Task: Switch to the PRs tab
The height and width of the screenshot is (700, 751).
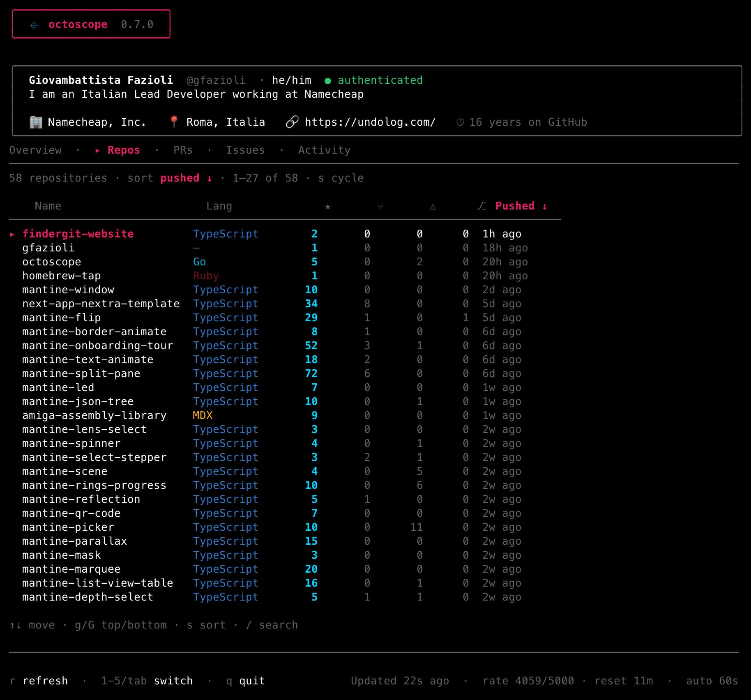Action: coord(183,150)
